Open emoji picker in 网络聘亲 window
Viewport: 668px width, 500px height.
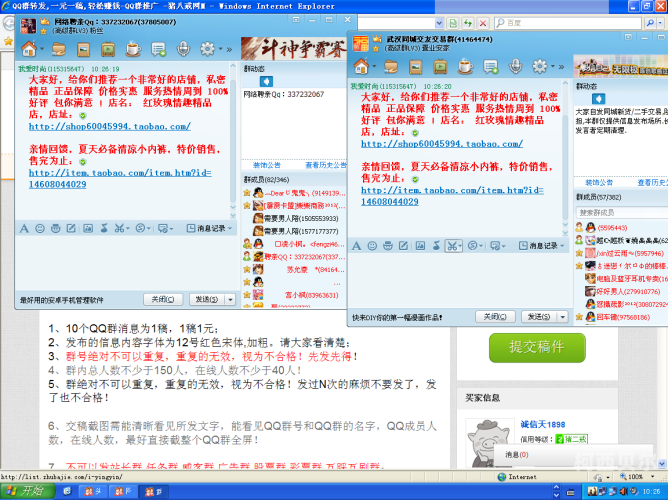[40, 229]
